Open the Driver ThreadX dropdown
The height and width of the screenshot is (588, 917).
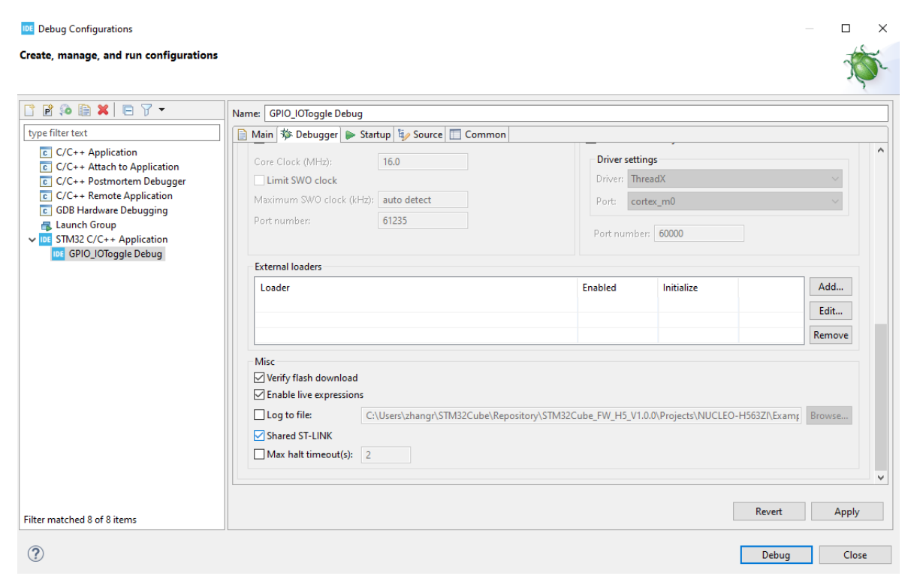(735, 179)
